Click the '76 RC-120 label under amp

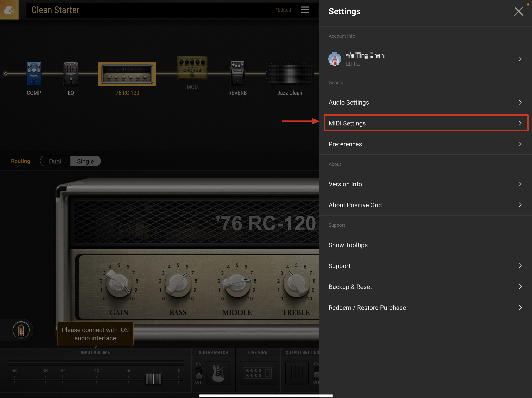point(127,93)
